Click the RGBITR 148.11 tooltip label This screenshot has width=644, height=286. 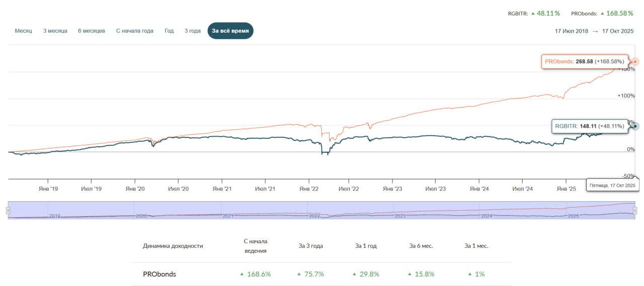590,126
